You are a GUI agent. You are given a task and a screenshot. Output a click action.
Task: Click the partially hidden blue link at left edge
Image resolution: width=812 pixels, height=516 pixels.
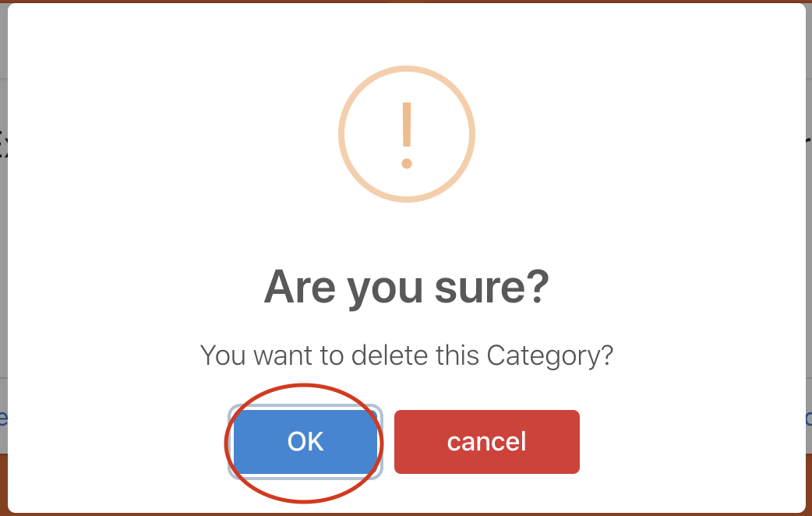[3, 419]
